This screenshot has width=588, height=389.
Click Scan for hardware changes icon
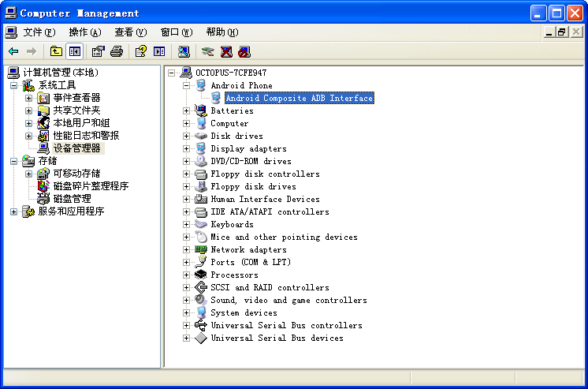click(x=184, y=51)
